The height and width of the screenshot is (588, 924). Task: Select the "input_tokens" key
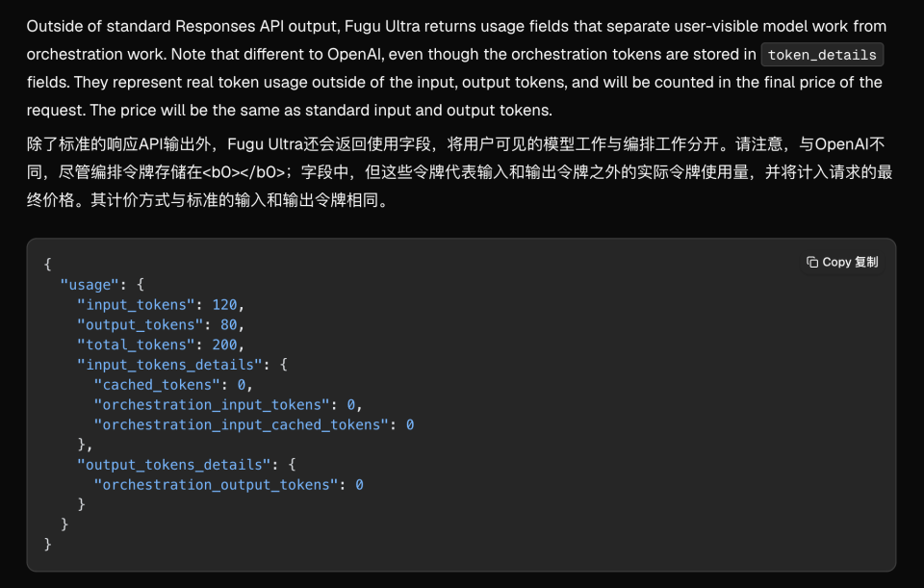[x=136, y=305]
